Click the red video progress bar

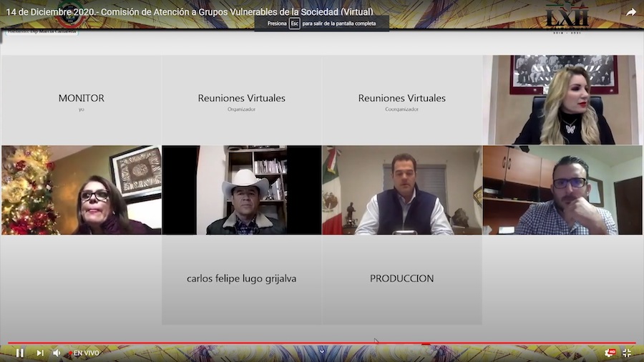(x=215, y=343)
